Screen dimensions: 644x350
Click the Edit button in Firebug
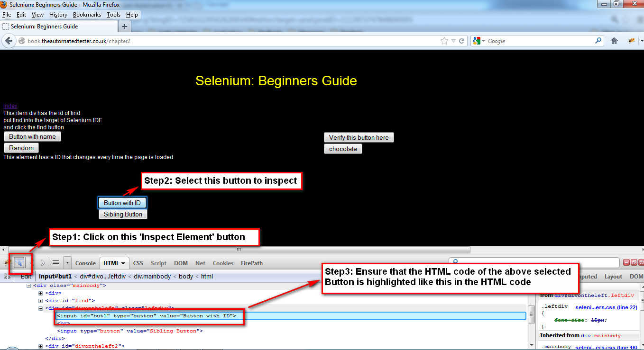pyautogui.click(x=25, y=276)
